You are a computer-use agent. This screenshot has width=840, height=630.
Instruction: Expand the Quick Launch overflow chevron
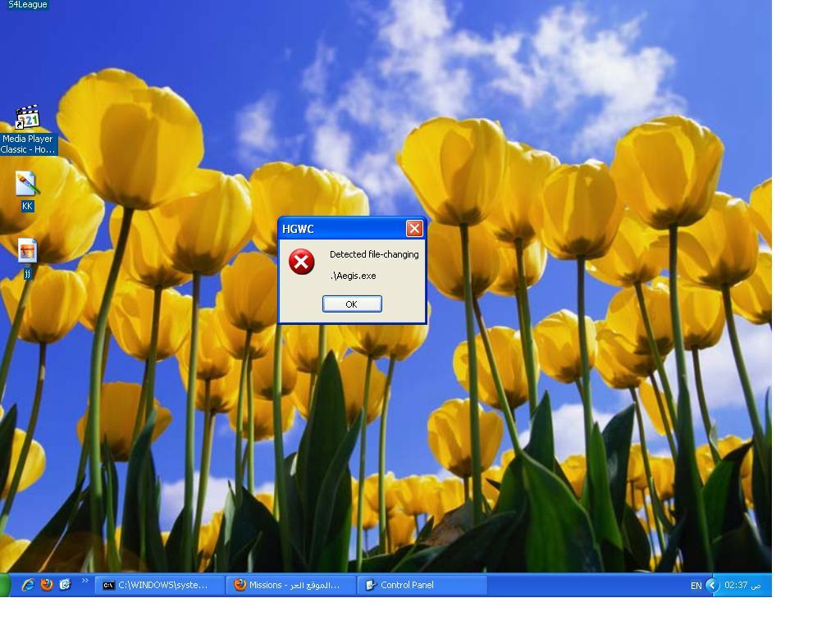tap(85, 581)
